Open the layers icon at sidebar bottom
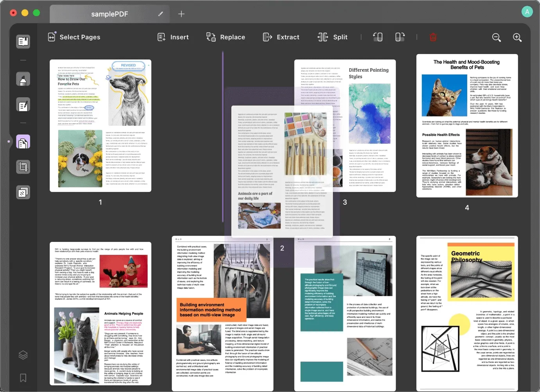 pos(23,355)
